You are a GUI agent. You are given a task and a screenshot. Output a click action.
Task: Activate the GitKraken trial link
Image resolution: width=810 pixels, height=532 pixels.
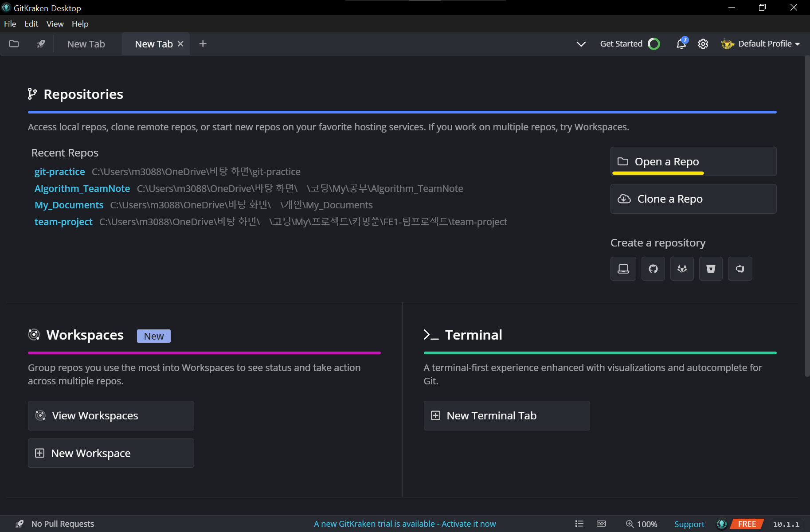(x=405, y=524)
